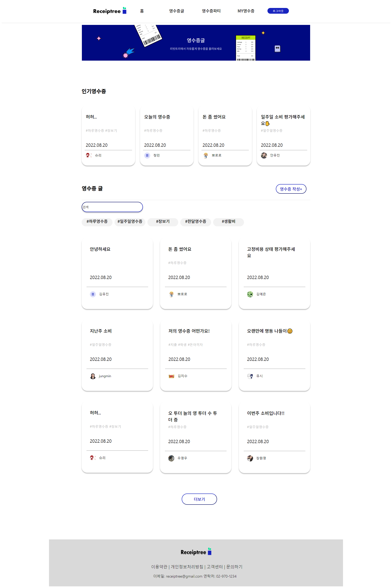This screenshot has width=392, height=588.
Task: Navigate to the MY영수증 menu
Action: coord(246,11)
